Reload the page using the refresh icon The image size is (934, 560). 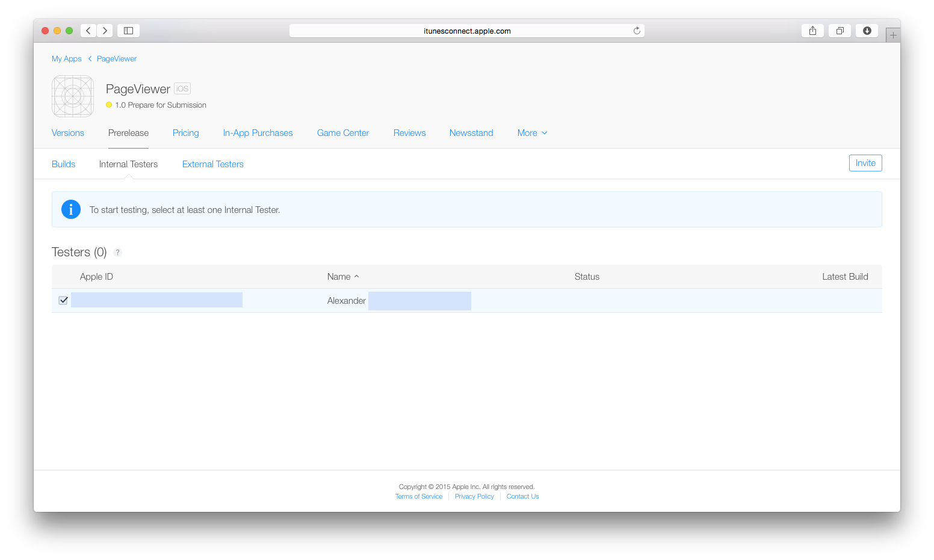coord(636,30)
